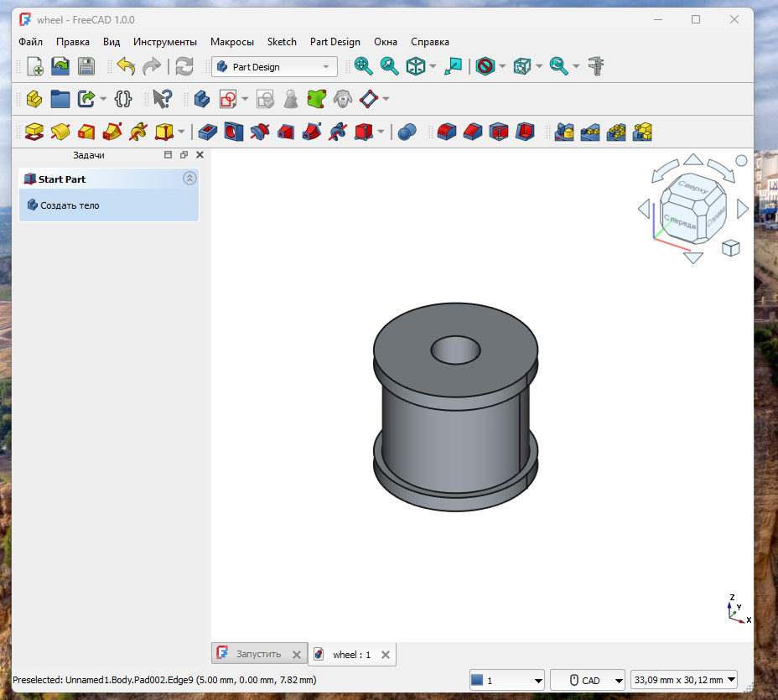778x700 pixels.
Task: Create a new body from the toolbar
Action: click(x=201, y=99)
